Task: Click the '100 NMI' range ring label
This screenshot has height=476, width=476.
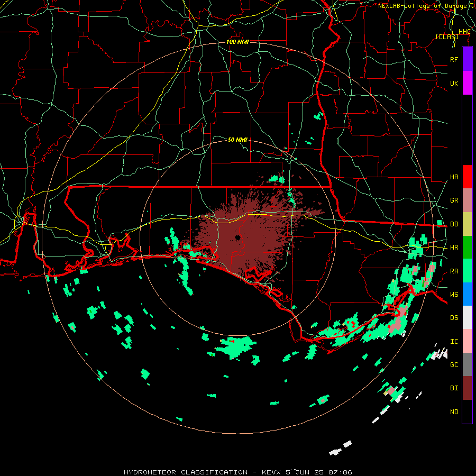Action: coord(237,42)
